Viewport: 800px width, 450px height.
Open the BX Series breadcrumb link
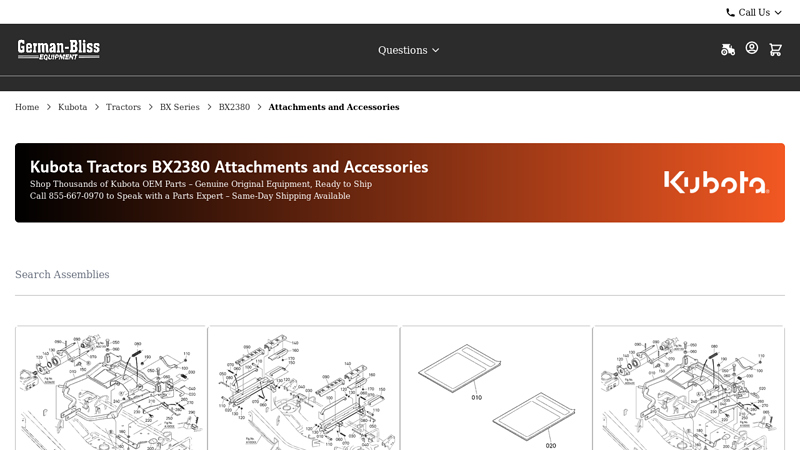point(180,107)
